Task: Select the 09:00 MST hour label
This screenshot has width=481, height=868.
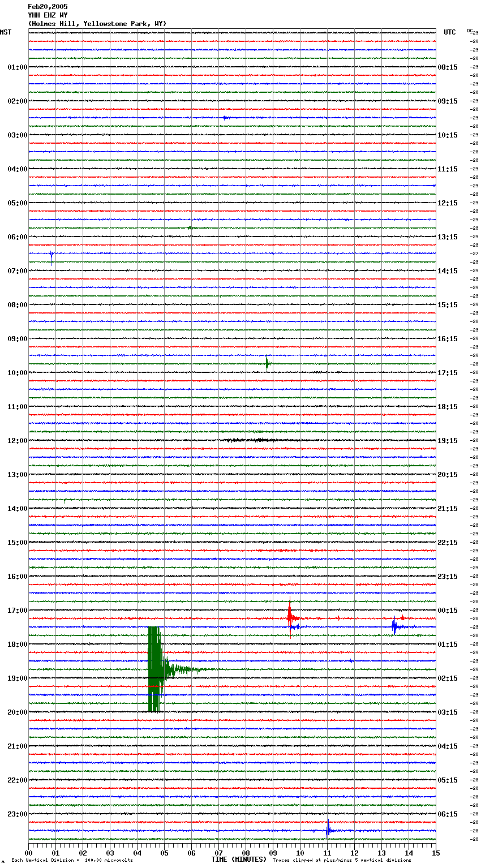Action: pyautogui.click(x=17, y=339)
